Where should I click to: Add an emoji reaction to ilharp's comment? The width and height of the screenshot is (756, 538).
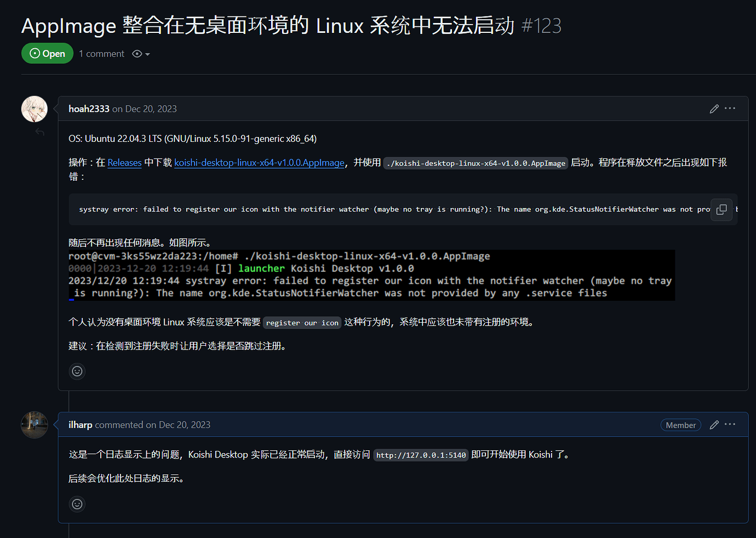click(77, 504)
